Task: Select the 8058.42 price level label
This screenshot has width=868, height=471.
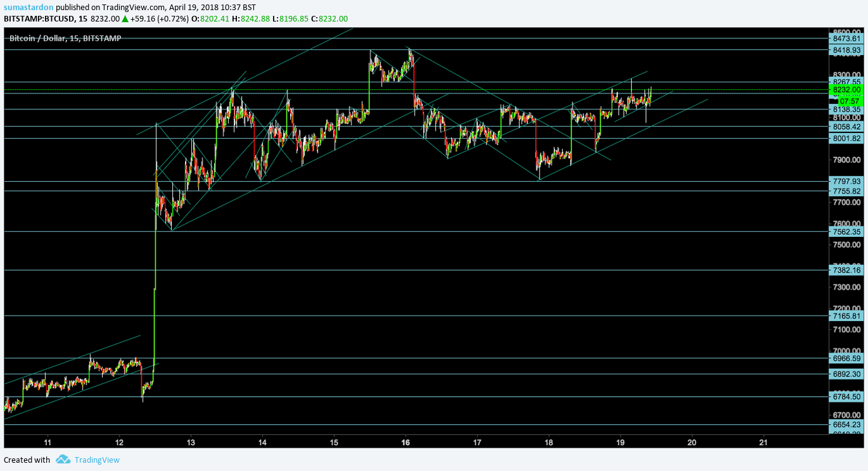Action: click(846, 127)
